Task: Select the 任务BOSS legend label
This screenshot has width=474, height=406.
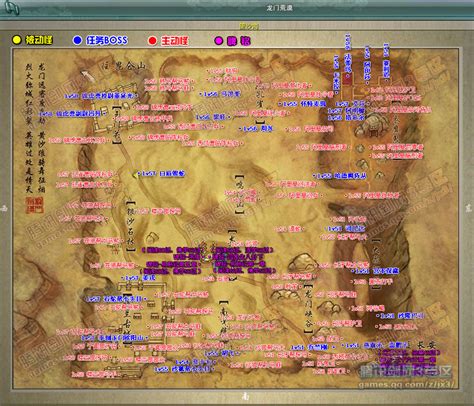Action: tap(107, 40)
